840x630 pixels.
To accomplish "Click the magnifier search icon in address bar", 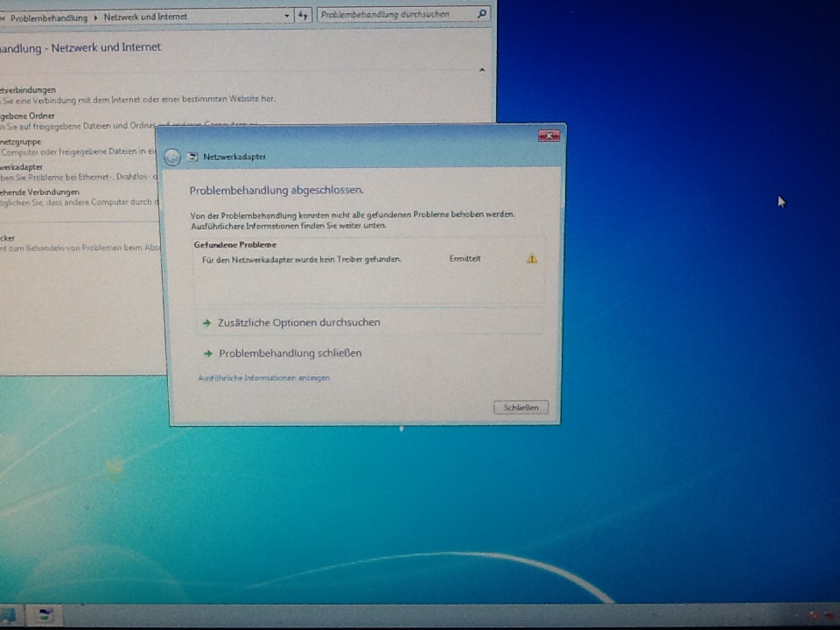I will click(x=481, y=13).
